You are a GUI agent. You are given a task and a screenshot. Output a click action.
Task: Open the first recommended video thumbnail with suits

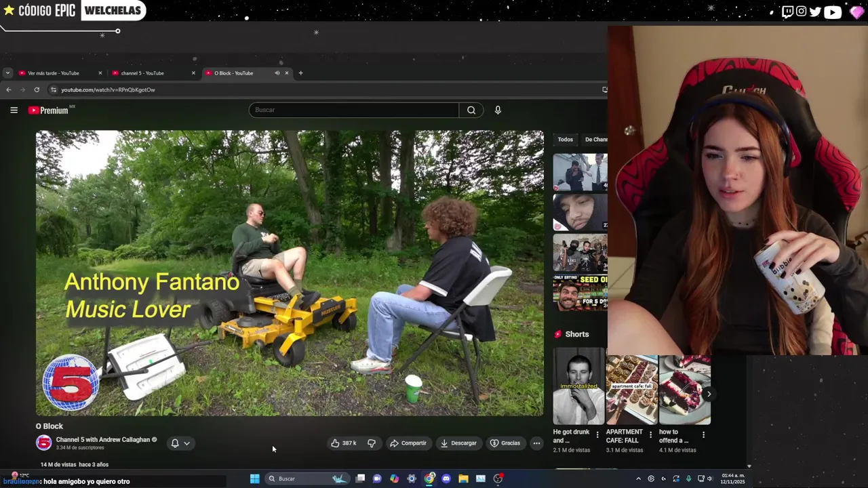(580, 172)
